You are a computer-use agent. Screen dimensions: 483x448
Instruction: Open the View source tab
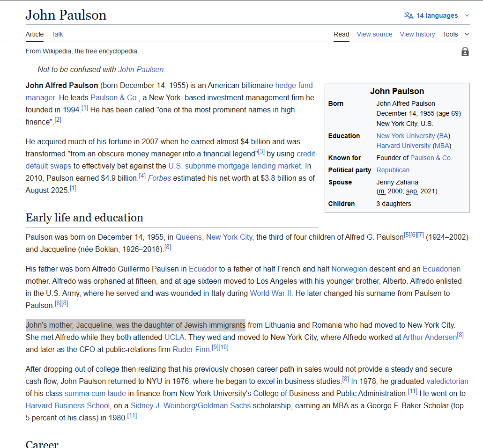pyautogui.click(x=374, y=34)
